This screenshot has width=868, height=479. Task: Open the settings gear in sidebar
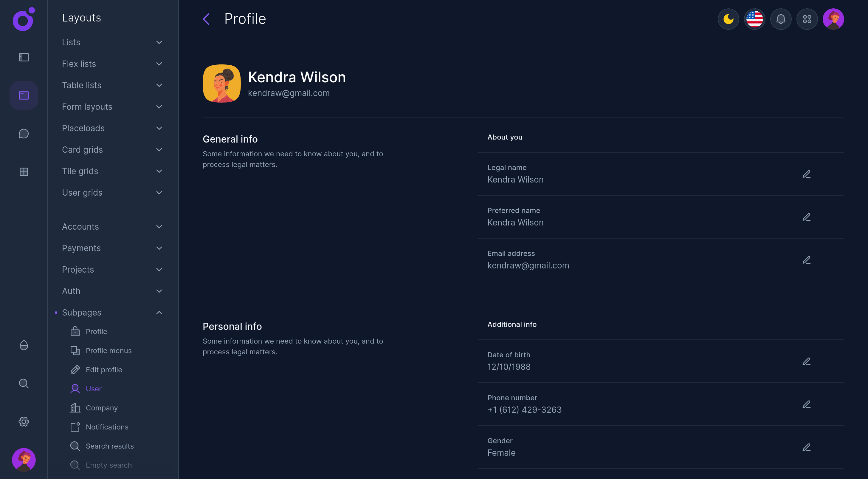click(24, 421)
